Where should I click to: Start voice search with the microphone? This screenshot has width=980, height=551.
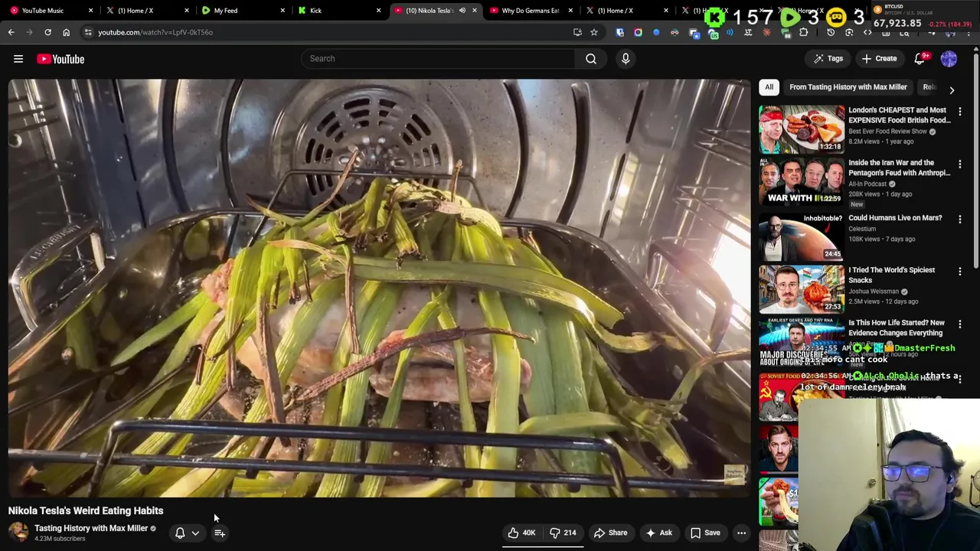(626, 58)
